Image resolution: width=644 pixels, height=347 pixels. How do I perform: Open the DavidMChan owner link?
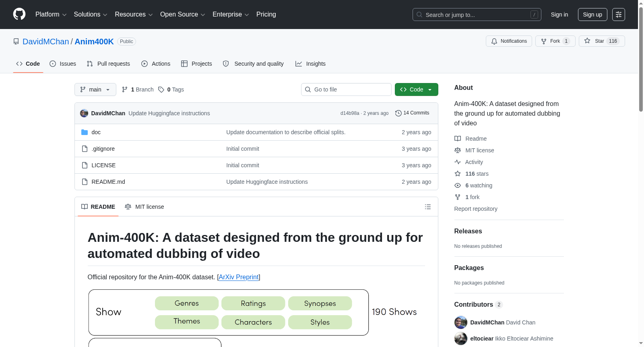(46, 42)
